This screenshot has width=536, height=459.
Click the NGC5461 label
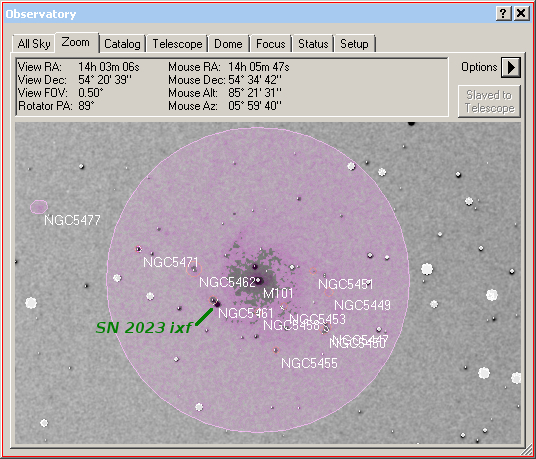pyautogui.click(x=246, y=313)
